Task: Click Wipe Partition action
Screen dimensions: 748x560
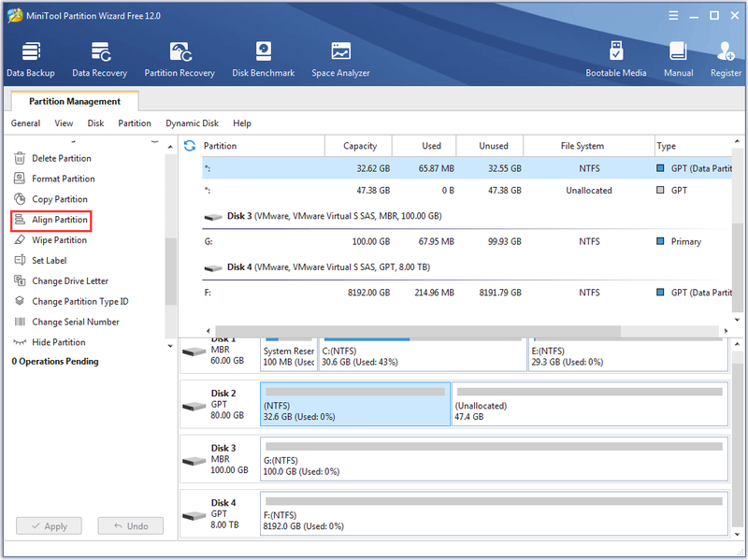Action: click(60, 240)
